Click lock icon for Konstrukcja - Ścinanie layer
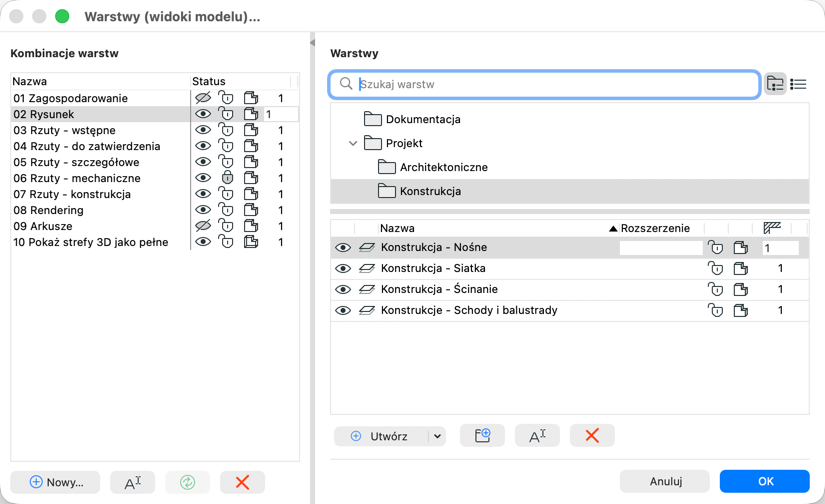The width and height of the screenshot is (825, 504). 716,289
